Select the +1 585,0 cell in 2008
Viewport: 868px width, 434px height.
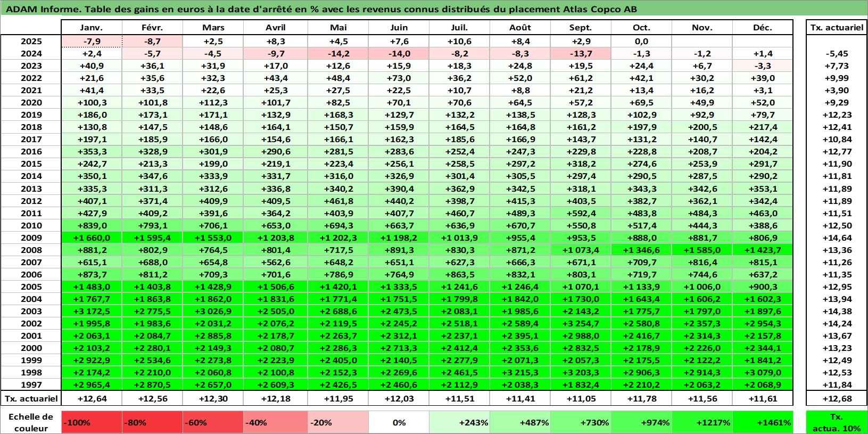click(x=702, y=250)
